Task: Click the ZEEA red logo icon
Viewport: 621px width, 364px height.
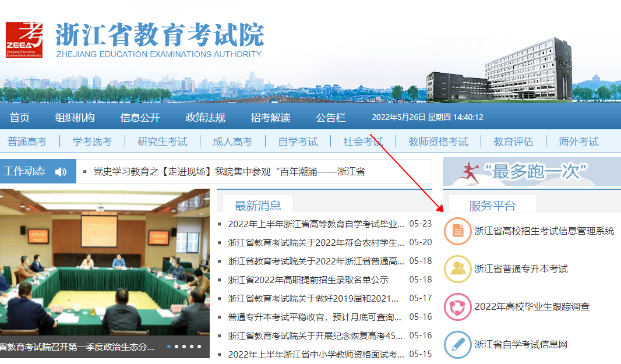Action: [24, 40]
